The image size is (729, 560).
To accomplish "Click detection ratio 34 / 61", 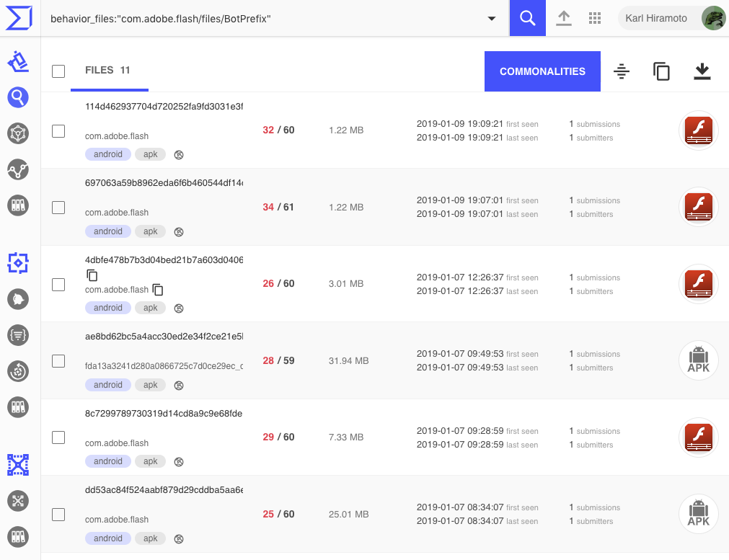I will point(278,208).
